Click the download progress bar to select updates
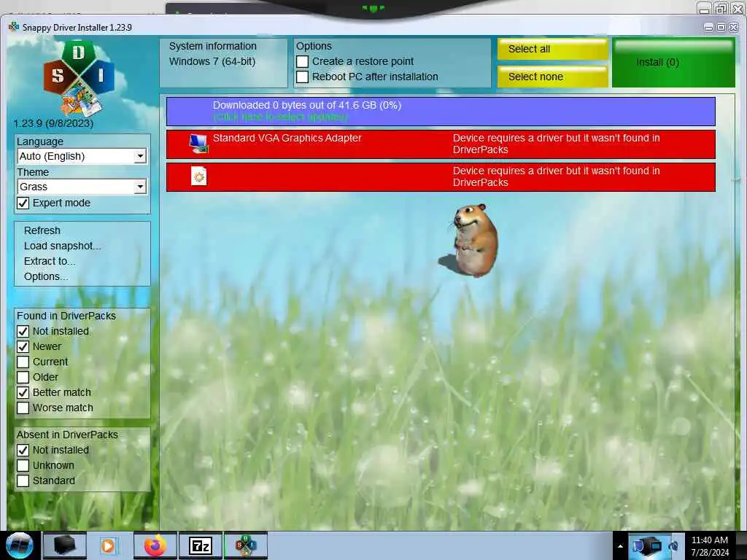 click(441, 112)
